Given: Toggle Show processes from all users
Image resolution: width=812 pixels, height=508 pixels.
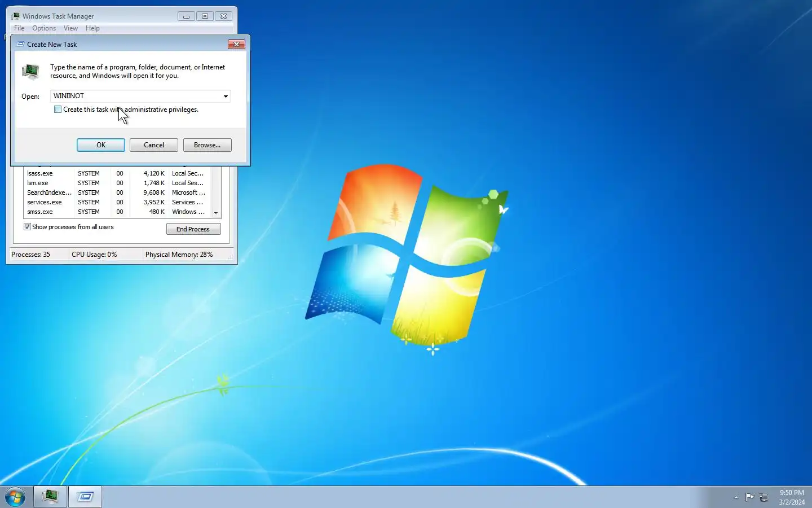Looking at the screenshot, I should 27,227.
